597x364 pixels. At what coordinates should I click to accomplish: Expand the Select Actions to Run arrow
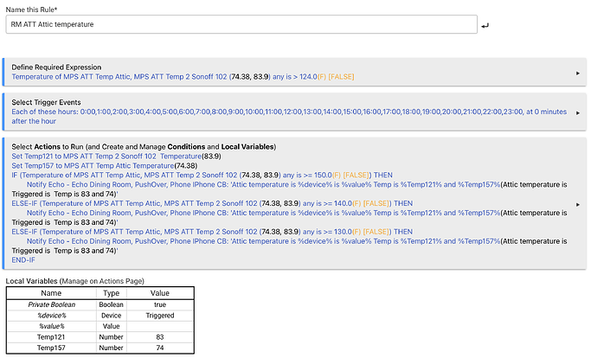click(577, 201)
